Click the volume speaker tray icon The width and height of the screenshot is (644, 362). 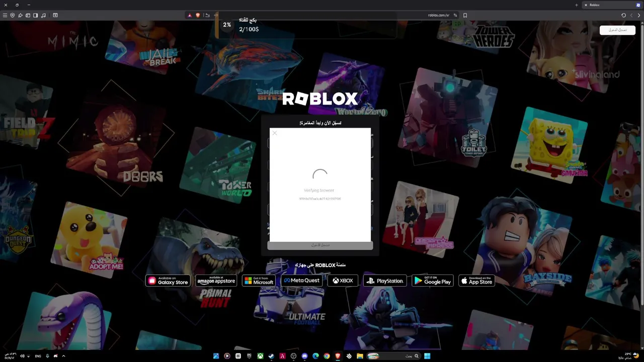(x=22, y=356)
